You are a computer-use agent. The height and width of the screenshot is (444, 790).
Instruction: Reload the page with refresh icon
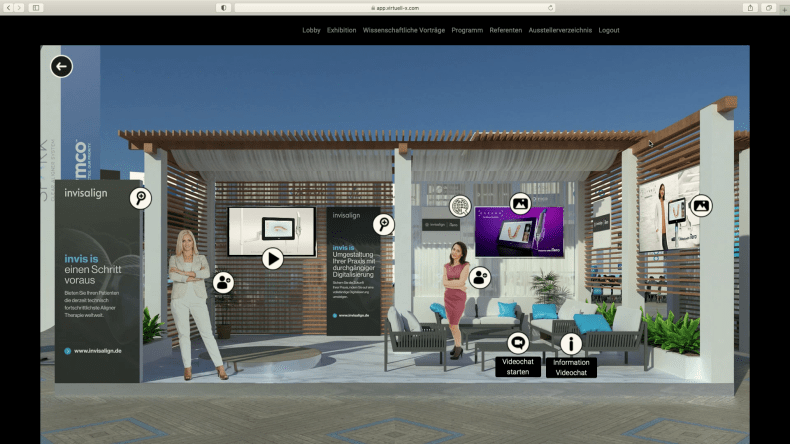tap(551, 8)
